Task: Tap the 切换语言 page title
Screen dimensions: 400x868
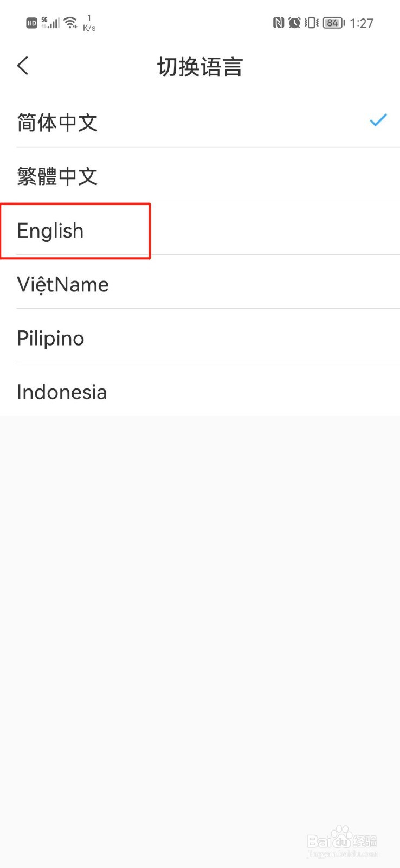Action: click(199, 67)
